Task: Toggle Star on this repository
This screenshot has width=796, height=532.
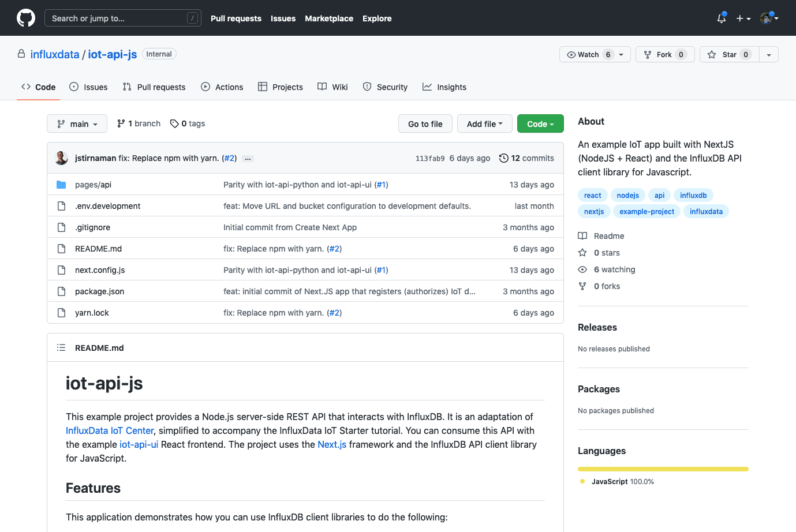Action: (x=729, y=54)
